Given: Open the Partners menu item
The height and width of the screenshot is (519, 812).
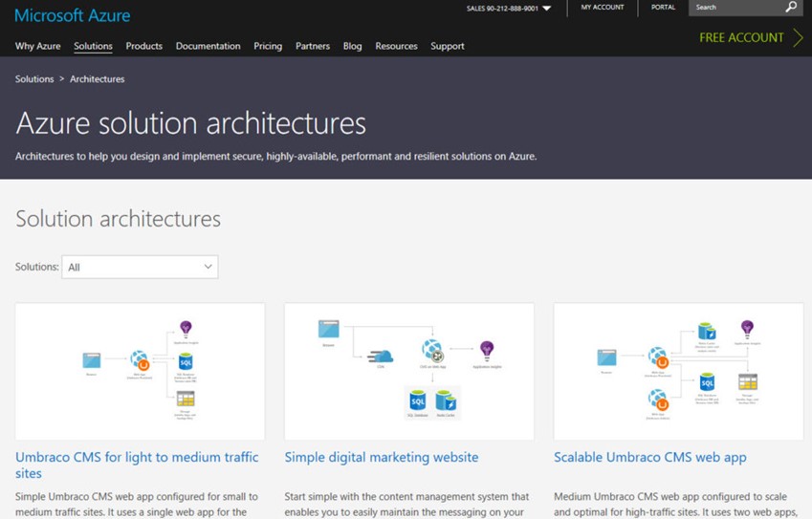Looking at the screenshot, I should 313,46.
